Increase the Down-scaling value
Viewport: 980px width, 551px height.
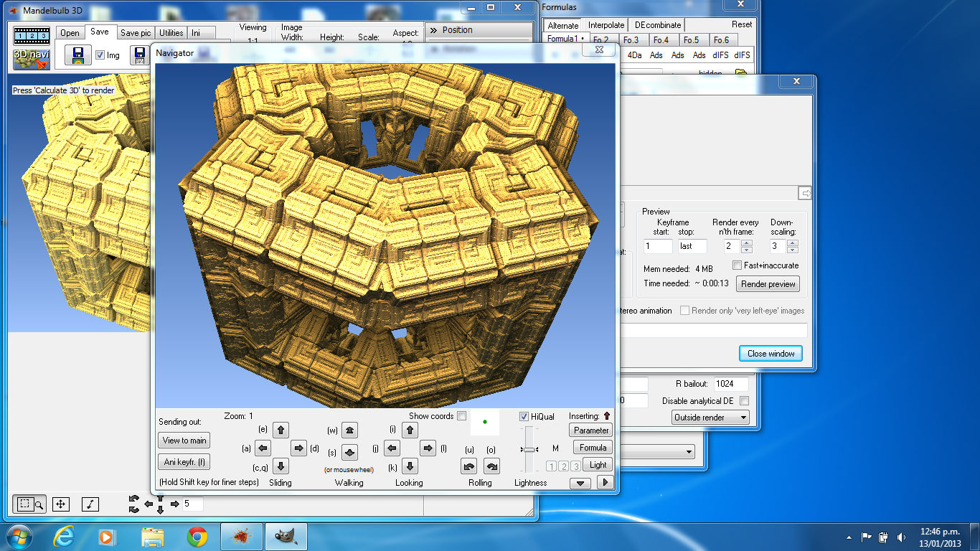click(x=793, y=243)
